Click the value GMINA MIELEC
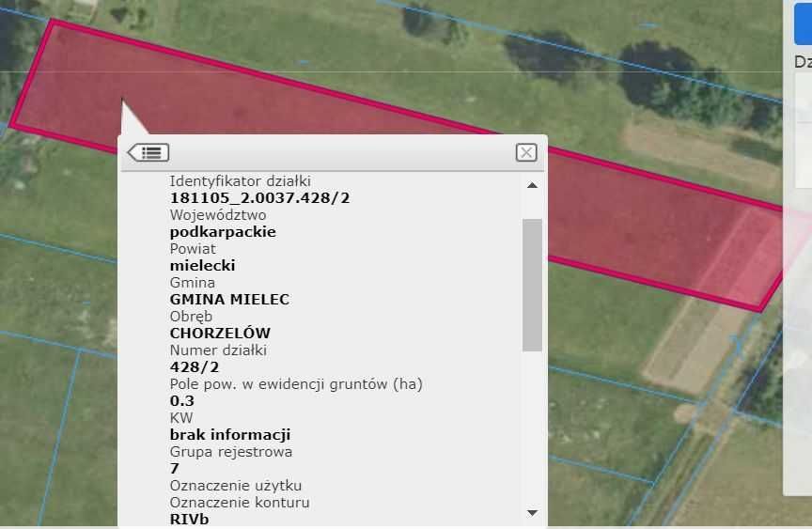 pos(229,300)
